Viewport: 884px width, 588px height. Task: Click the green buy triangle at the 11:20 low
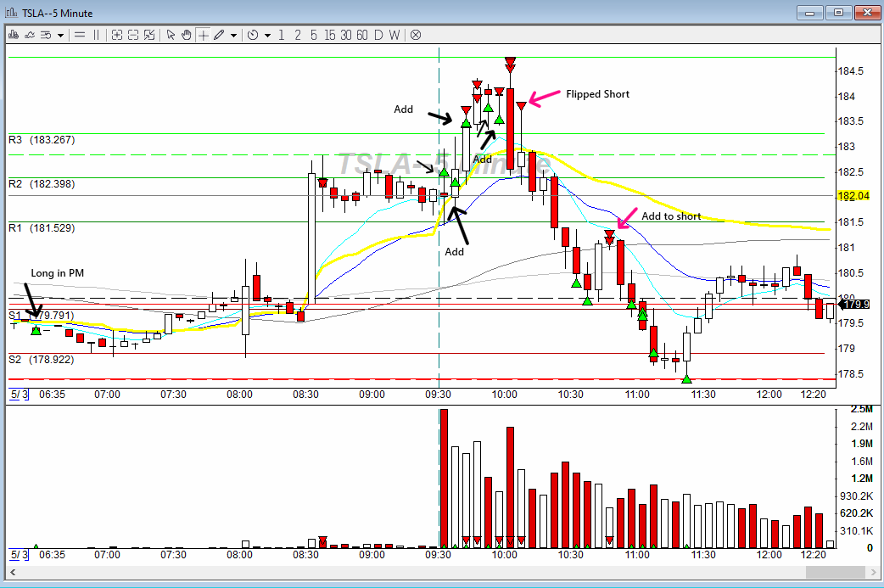point(686,379)
